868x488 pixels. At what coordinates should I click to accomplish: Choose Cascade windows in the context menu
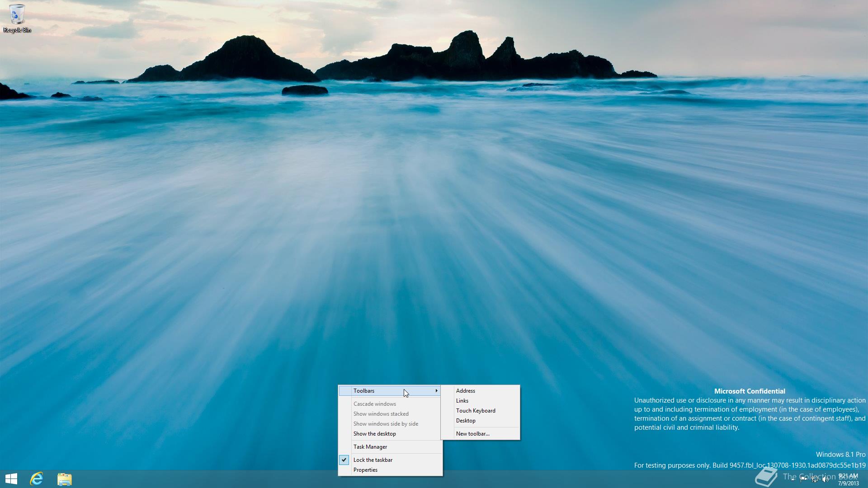(x=390, y=404)
